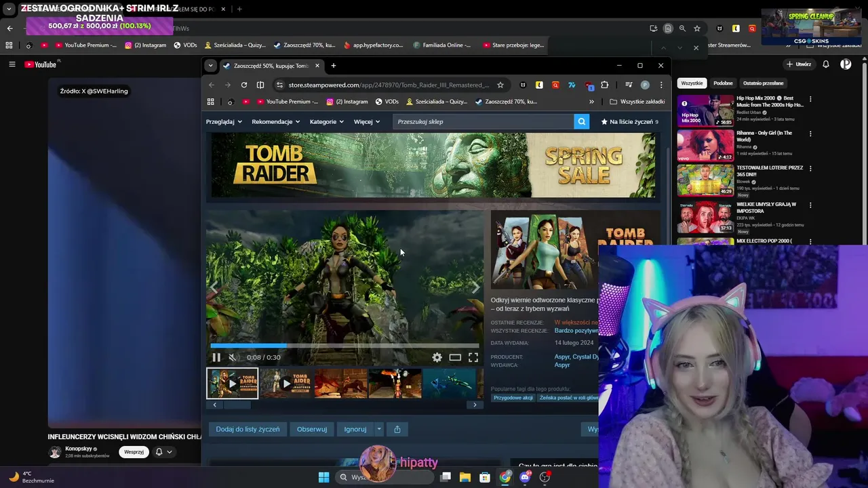The width and height of the screenshot is (868, 488).
Task: Select Wszystkie chip on YouTube
Action: [692, 83]
